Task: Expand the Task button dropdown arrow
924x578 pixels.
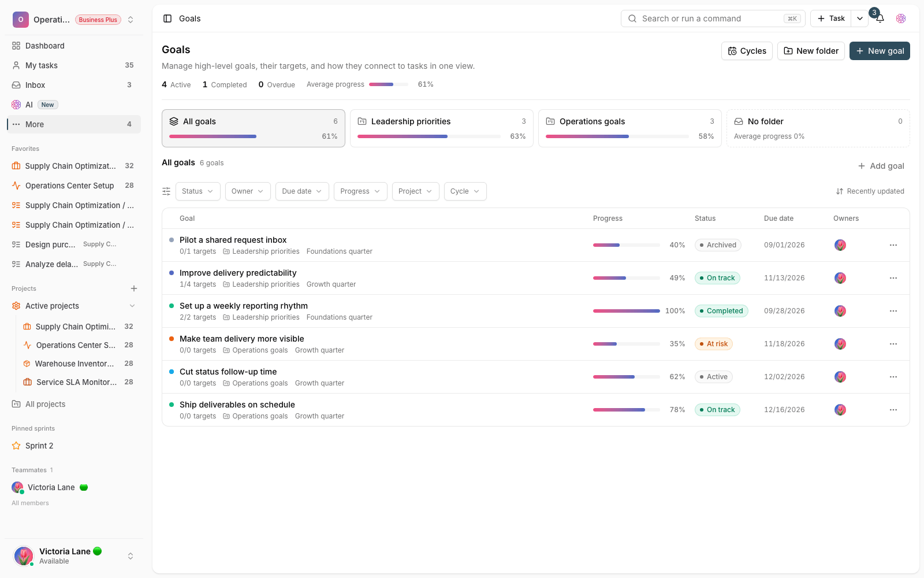Action: 860,18
